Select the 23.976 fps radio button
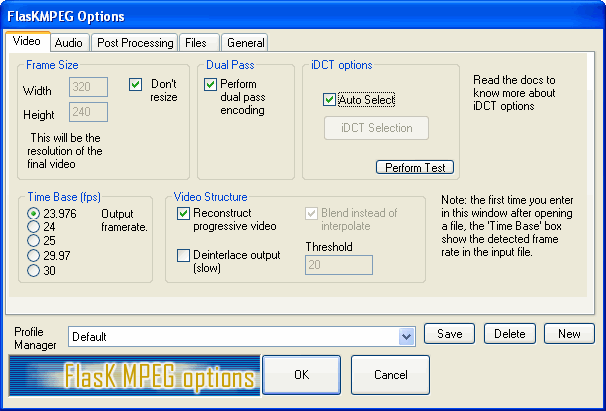This screenshot has height=411, width=606. click(x=35, y=214)
